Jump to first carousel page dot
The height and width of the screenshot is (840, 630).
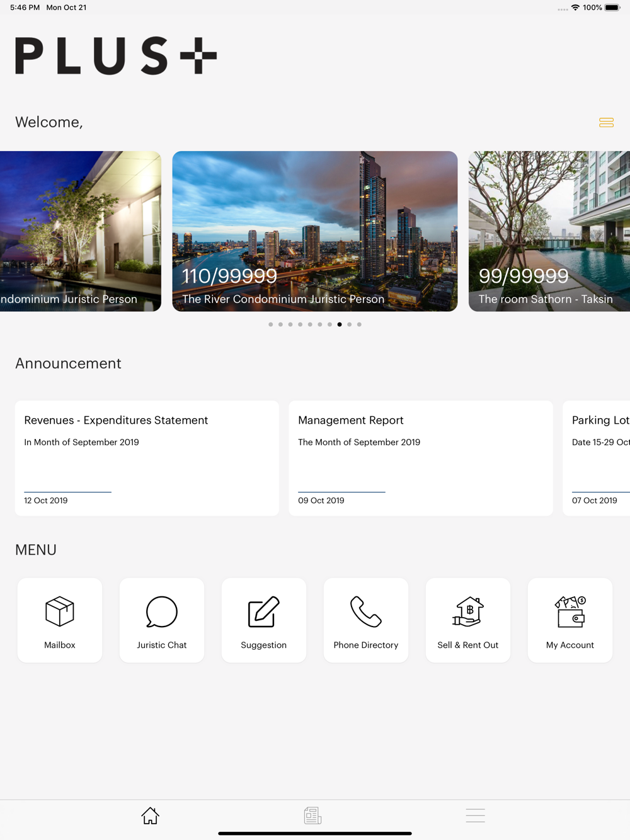point(271,324)
